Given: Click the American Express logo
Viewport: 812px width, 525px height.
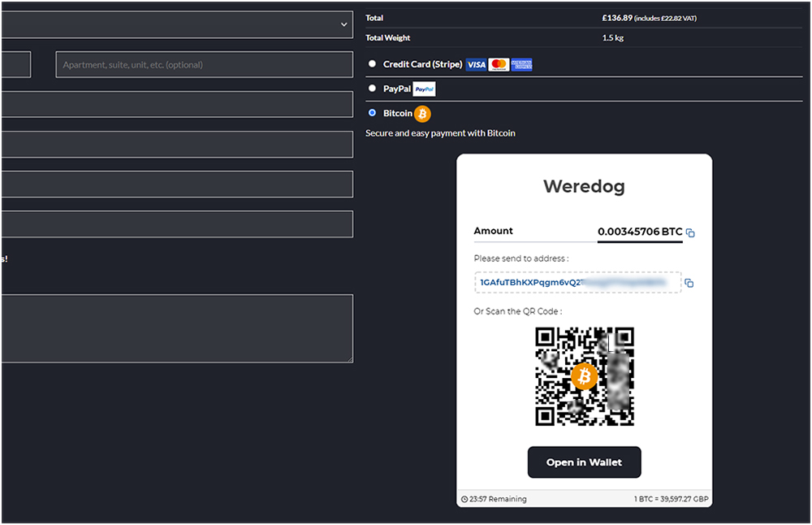Looking at the screenshot, I should pyautogui.click(x=521, y=65).
